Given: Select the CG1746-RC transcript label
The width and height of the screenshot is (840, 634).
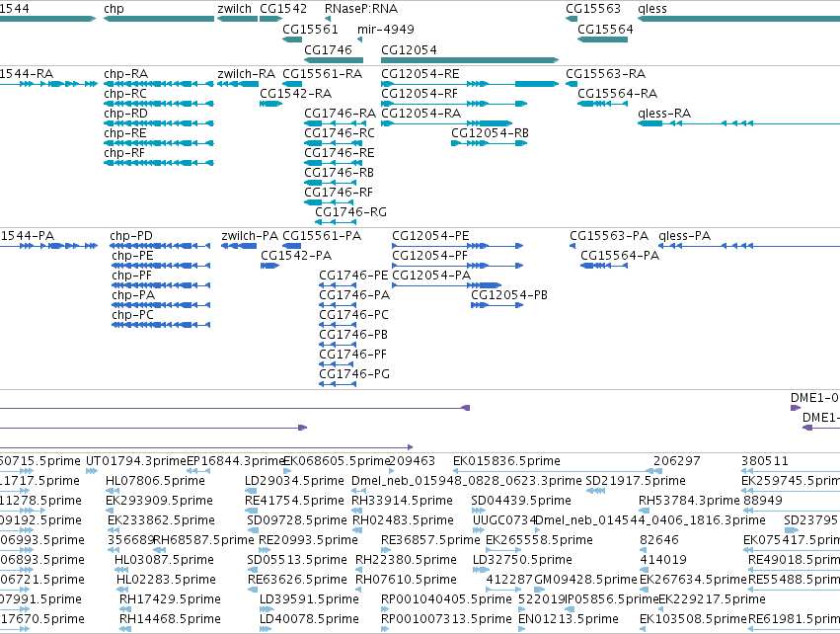Looking at the screenshot, I should coord(340,133).
